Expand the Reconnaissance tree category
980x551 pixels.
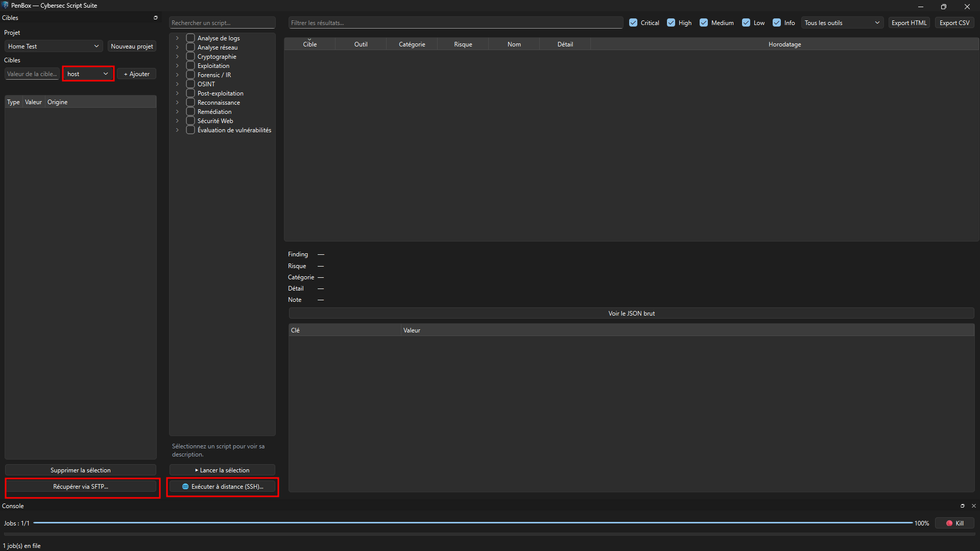tap(177, 102)
